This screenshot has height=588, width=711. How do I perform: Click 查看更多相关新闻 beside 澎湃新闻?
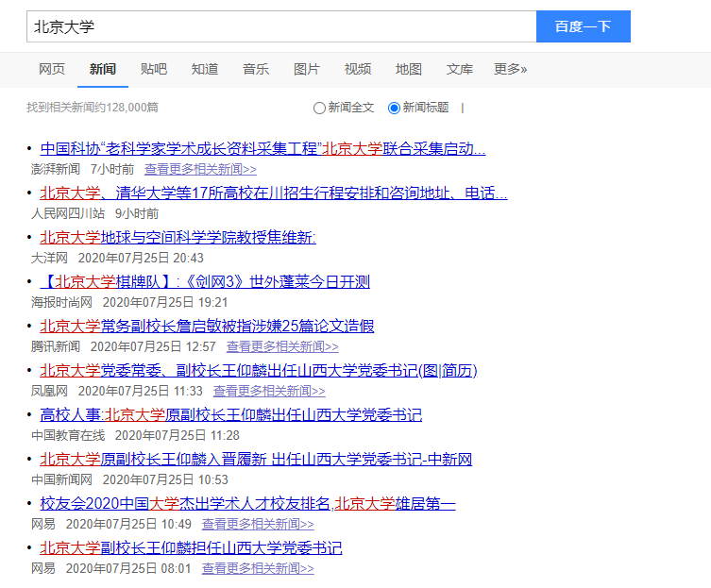pyautogui.click(x=200, y=170)
